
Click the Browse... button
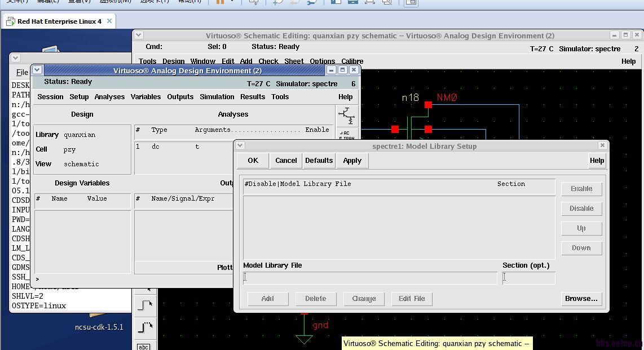tap(581, 299)
